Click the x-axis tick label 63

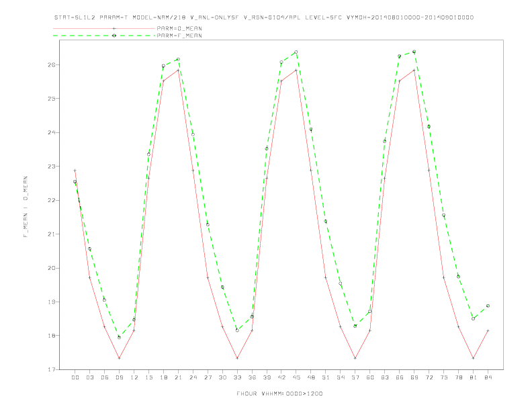(385, 377)
